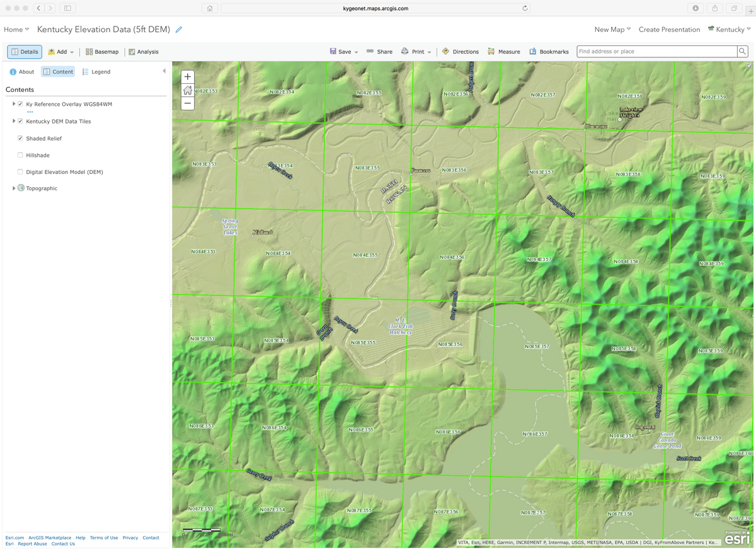The width and height of the screenshot is (756, 550).
Task: Open the Privacy footer link
Action: tap(130, 538)
